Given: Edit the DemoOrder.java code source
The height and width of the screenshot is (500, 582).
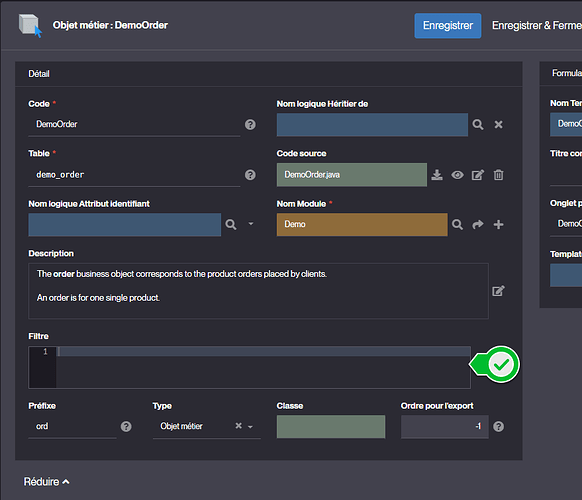Looking at the screenshot, I should [478, 175].
